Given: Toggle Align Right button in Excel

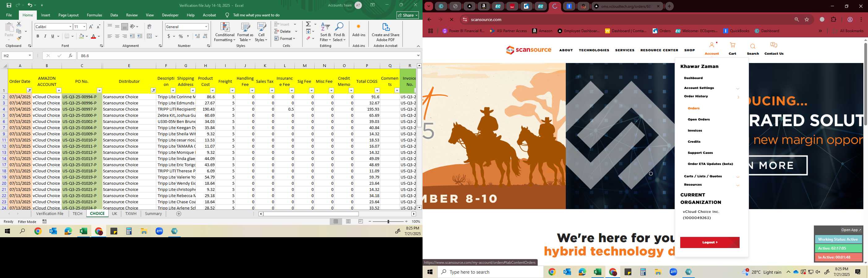Looking at the screenshot, I should click(x=124, y=36).
